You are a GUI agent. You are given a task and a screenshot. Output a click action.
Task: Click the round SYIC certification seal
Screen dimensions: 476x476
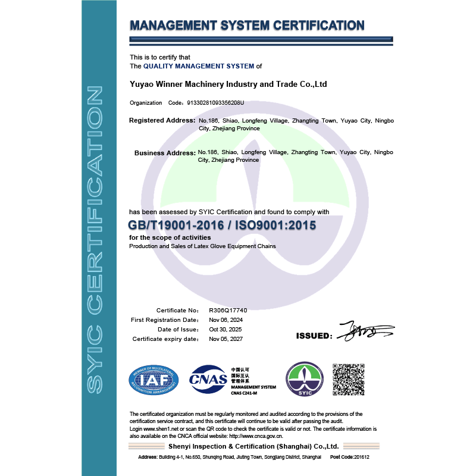[x=304, y=380]
